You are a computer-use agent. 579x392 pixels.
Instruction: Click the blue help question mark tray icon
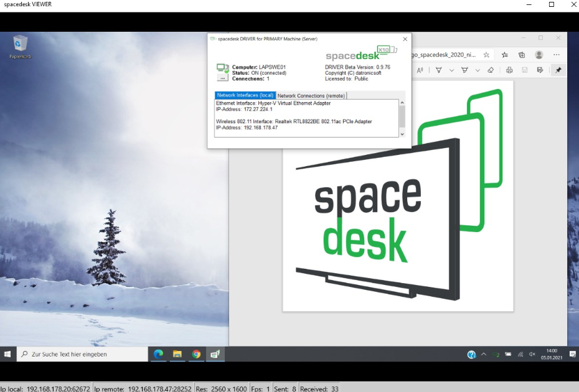pos(471,354)
